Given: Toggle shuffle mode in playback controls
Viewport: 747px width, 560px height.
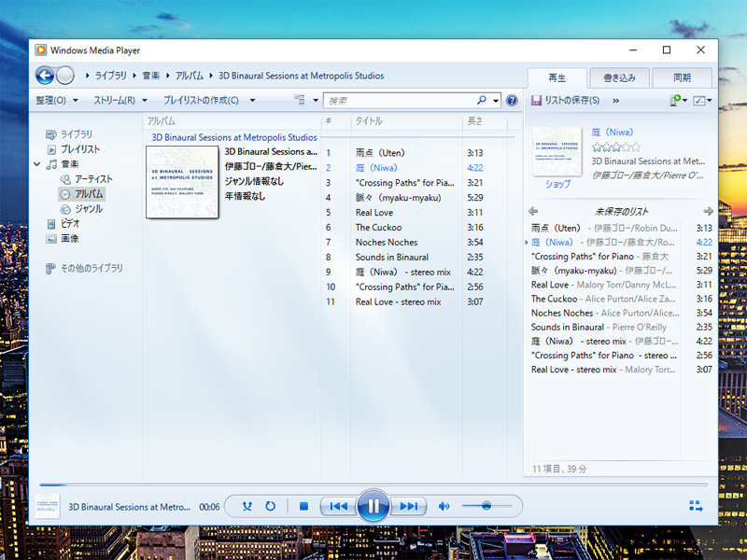Looking at the screenshot, I should click(247, 506).
